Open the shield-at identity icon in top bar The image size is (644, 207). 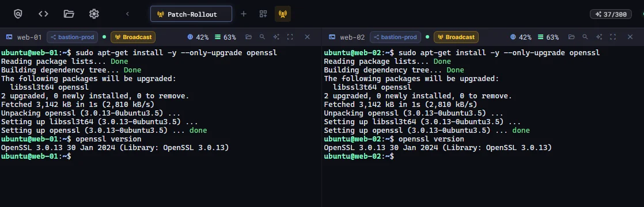[x=18, y=14]
